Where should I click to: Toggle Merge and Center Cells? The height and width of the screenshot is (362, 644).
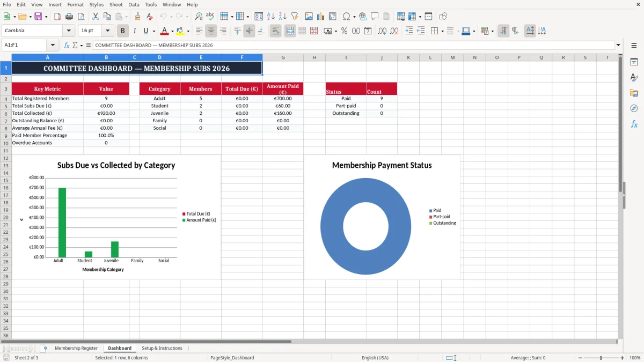290,31
